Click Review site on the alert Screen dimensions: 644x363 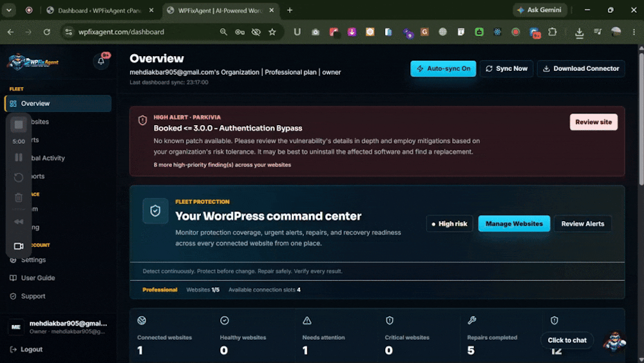click(x=594, y=122)
